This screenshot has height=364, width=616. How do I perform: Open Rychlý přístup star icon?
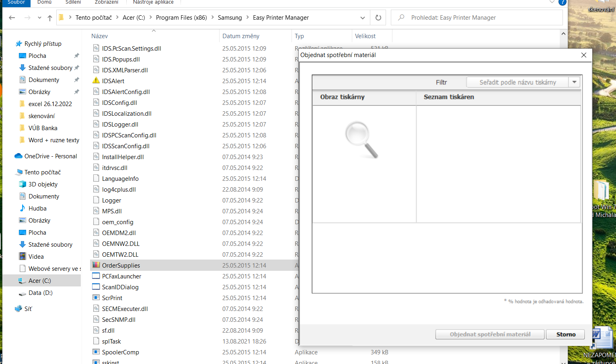18,43
